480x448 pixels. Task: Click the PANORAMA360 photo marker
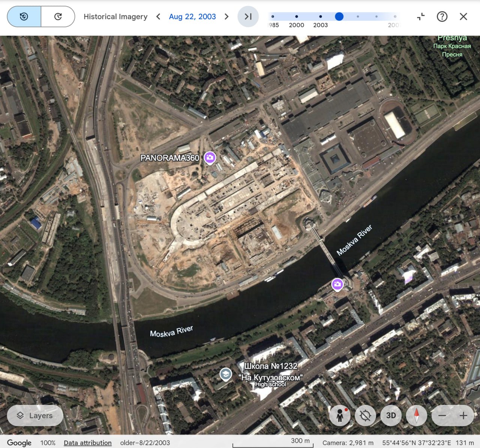click(210, 158)
